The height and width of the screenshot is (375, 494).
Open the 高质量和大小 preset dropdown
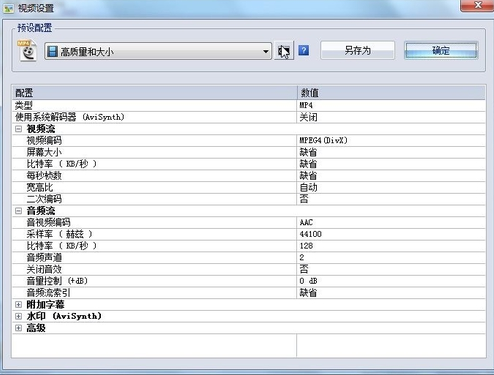[x=158, y=51]
